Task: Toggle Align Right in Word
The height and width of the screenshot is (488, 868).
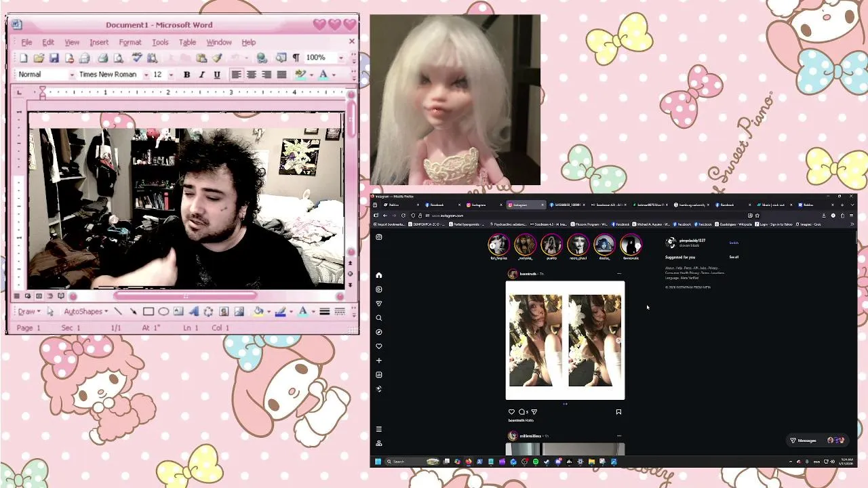Action: [267, 75]
